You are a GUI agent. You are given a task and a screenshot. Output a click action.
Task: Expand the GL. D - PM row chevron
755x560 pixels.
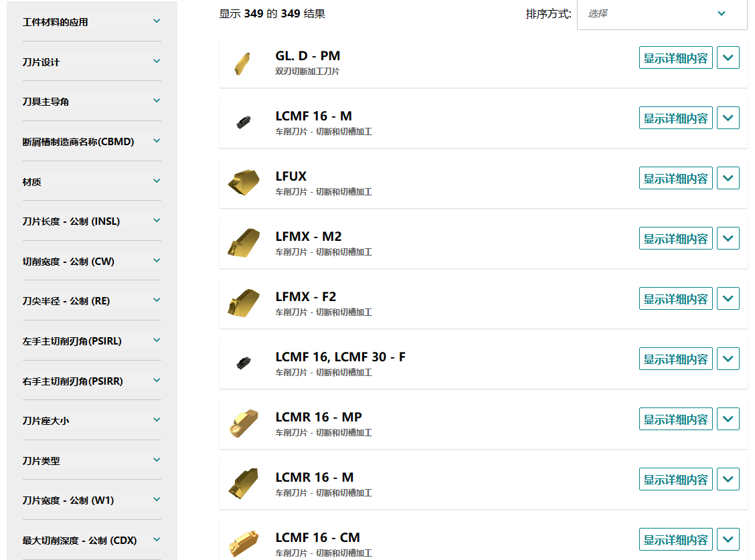[x=728, y=58]
